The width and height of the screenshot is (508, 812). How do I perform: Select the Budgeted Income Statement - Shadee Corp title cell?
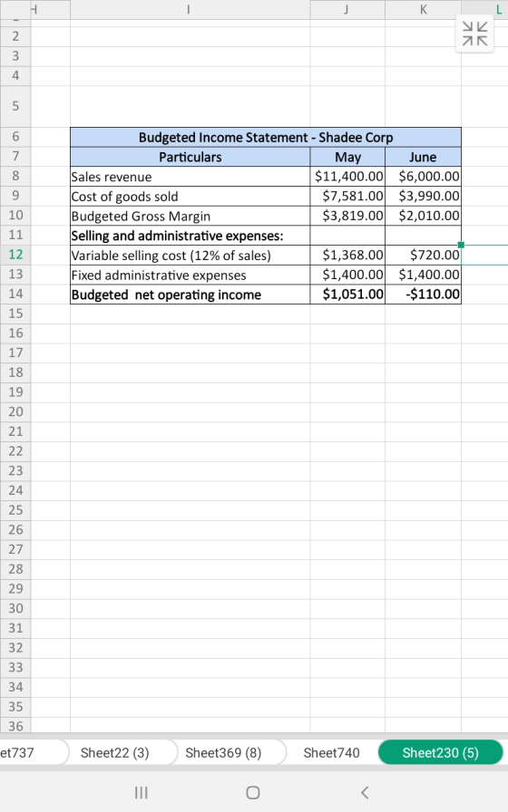click(x=266, y=137)
